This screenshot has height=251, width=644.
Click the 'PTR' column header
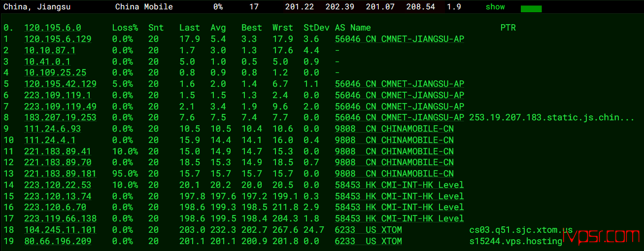point(508,28)
